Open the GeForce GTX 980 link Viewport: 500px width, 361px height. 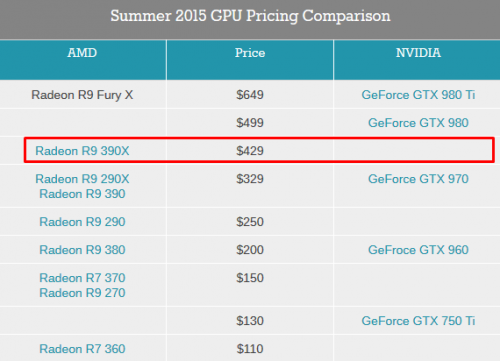(418, 123)
